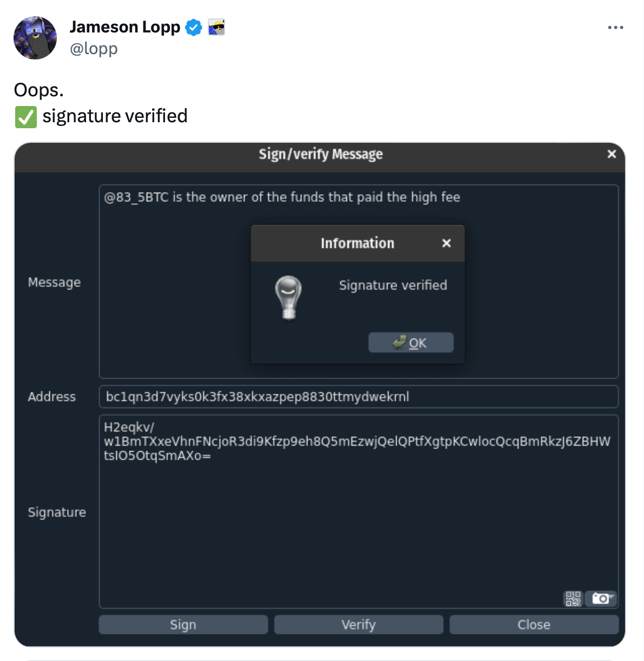Click the Verify button
The width and height of the screenshot is (644, 661).
pyautogui.click(x=359, y=625)
